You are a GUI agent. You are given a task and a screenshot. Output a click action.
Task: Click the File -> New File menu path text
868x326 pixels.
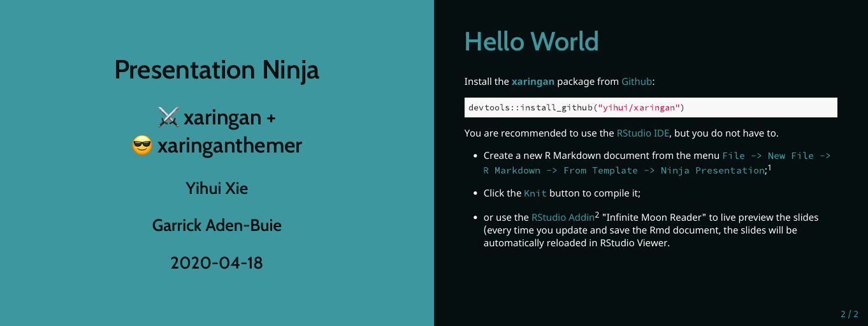pos(776,156)
